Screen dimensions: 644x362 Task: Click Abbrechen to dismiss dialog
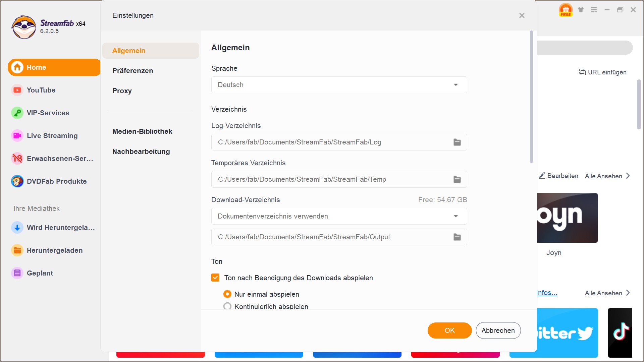click(x=498, y=330)
